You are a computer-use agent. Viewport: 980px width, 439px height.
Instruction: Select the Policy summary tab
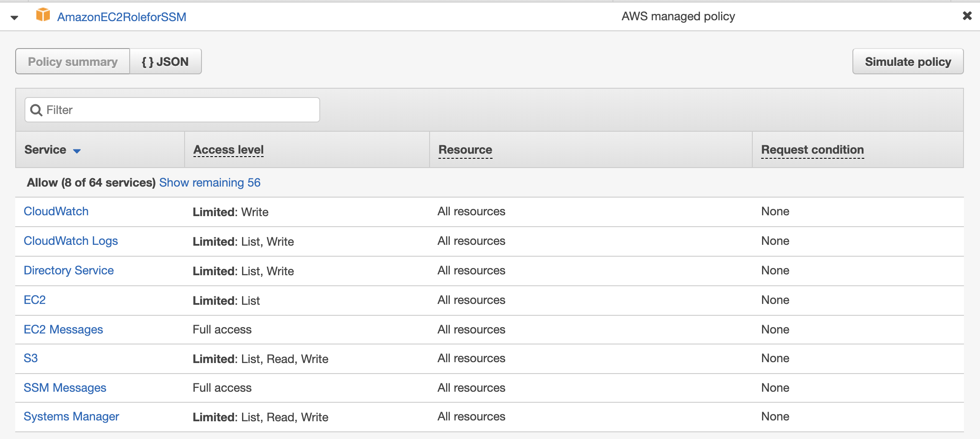(x=73, y=62)
